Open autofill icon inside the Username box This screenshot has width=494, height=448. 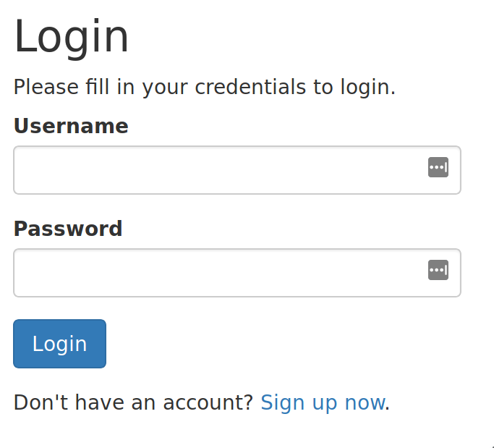click(x=438, y=167)
